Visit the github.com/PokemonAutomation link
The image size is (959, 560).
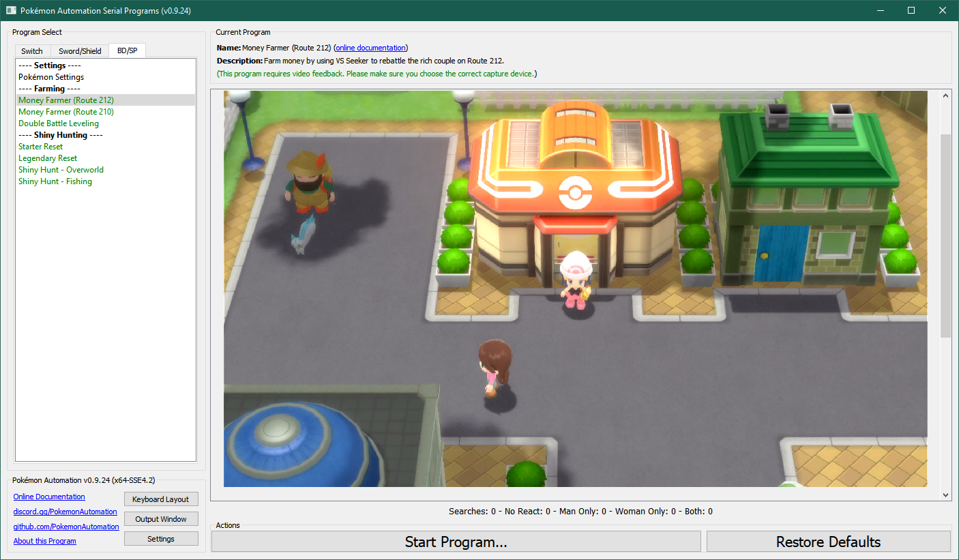pos(66,527)
